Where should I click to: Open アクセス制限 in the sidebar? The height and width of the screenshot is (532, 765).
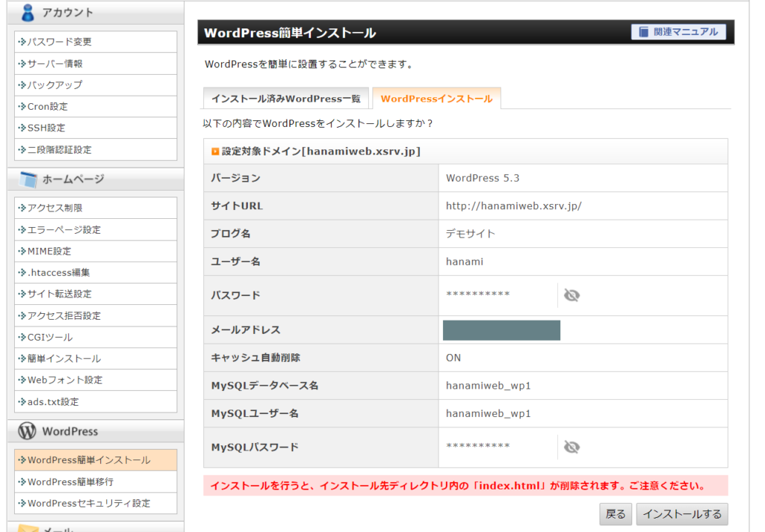pyautogui.click(x=96, y=208)
